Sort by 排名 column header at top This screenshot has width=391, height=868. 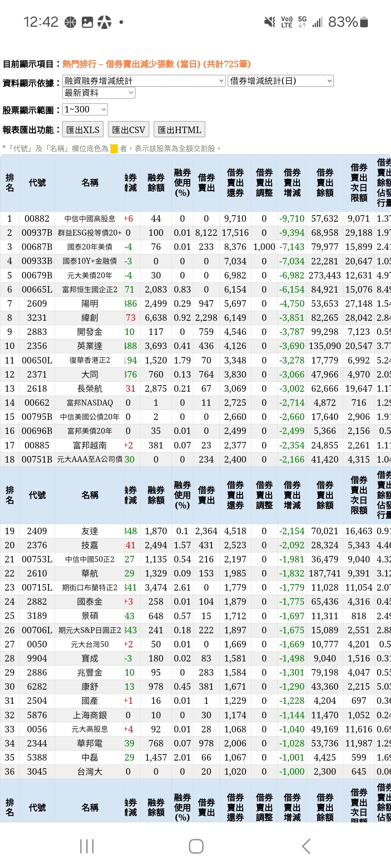point(10,183)
